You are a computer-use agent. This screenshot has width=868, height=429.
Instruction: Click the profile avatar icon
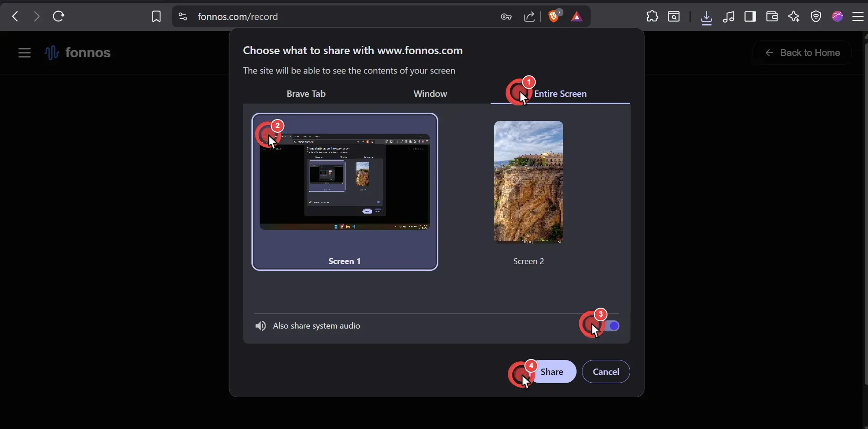click(x=838, y=16)
